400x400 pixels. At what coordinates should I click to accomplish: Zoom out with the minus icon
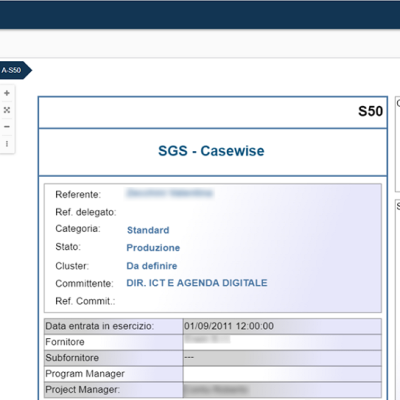pyautogui.click(x=7, y=127)
